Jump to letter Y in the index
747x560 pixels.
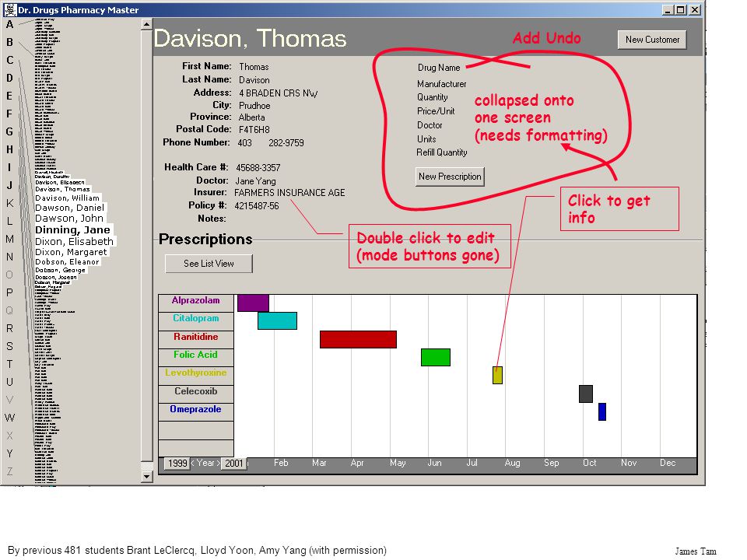click(9, 453)
